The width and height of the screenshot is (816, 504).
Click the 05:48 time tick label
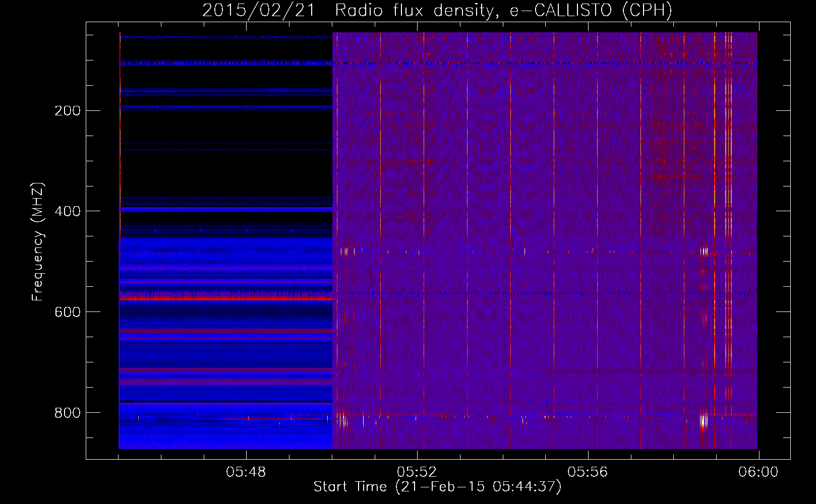pos(246,472)
